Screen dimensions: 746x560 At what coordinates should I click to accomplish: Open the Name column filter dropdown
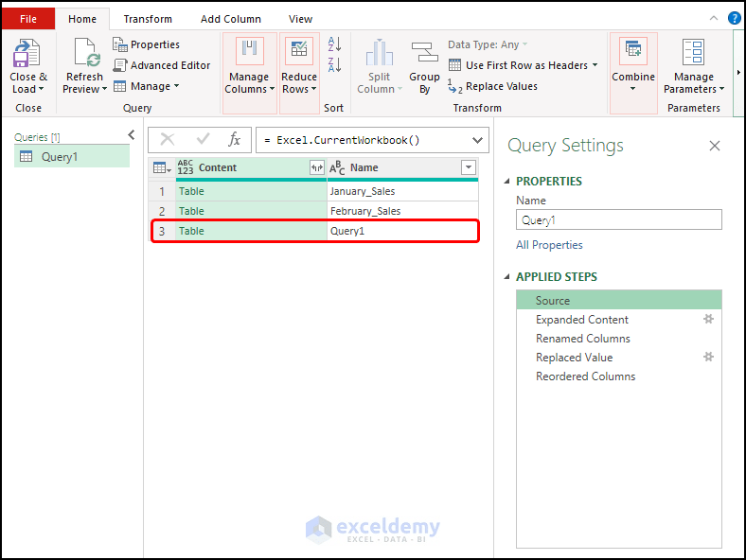tap(469, 167)
